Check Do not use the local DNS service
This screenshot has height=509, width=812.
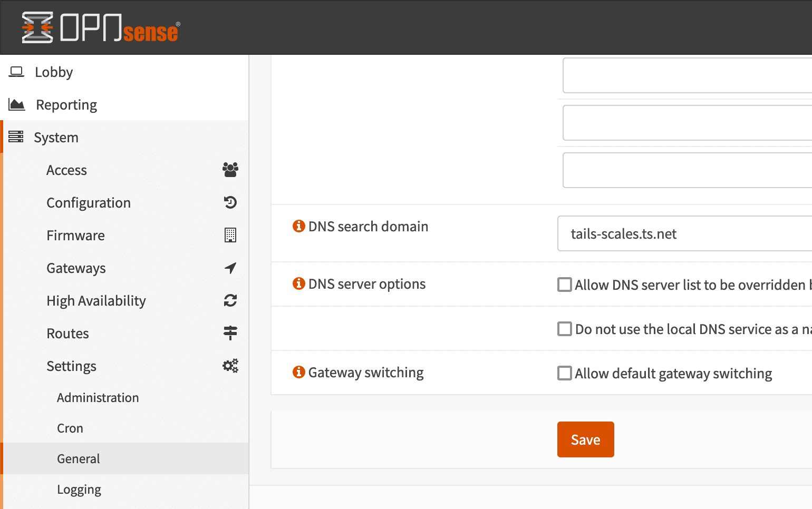[564, 328]
